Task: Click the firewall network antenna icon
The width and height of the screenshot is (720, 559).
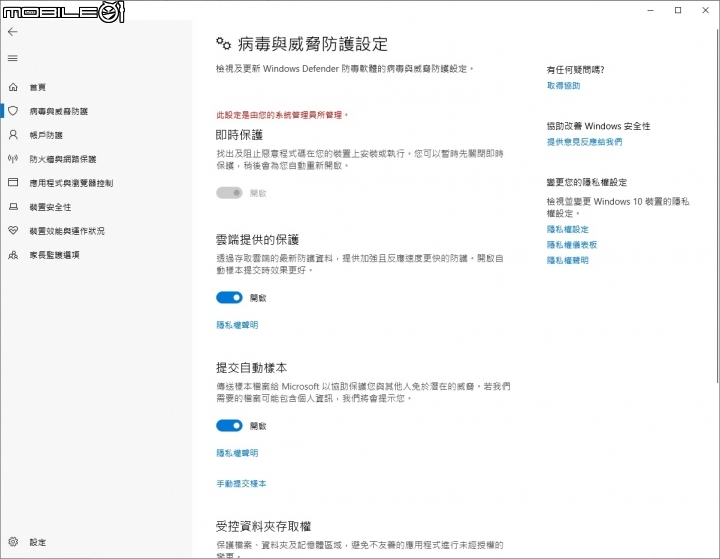Action: [x=13, y=159]
